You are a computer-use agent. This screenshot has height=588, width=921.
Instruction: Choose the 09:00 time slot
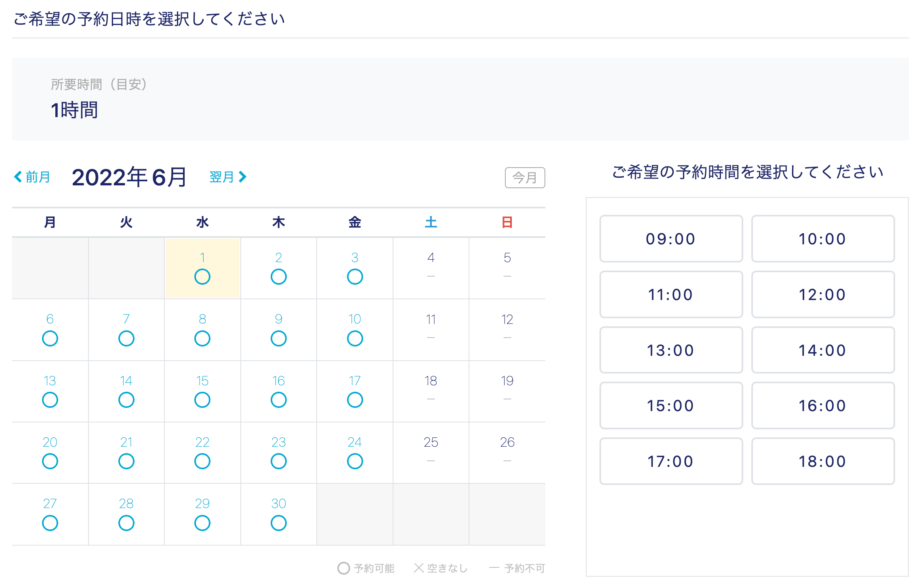pyautogui.click(x=671, y=239)
